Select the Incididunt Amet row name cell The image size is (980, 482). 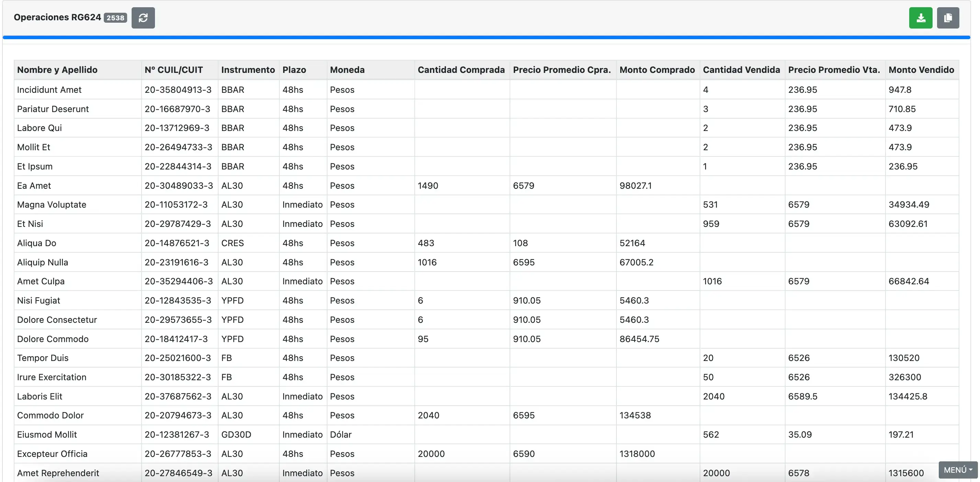coord(49,90)
